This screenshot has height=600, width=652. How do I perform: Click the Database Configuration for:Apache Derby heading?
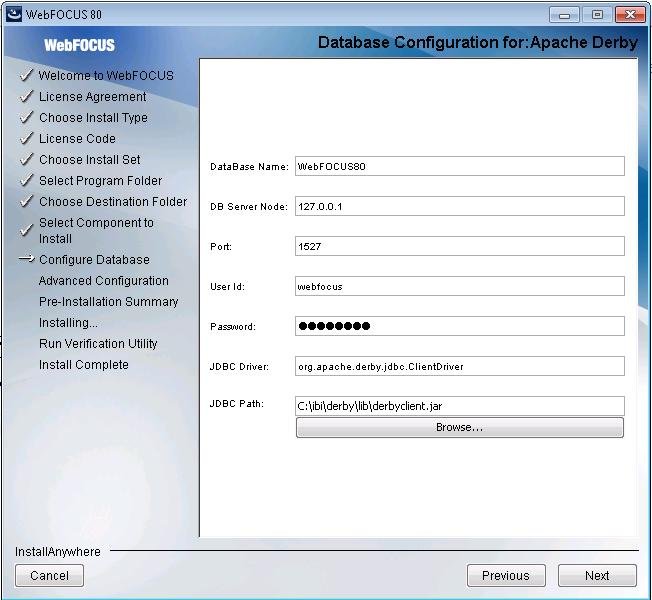(478, 42)
